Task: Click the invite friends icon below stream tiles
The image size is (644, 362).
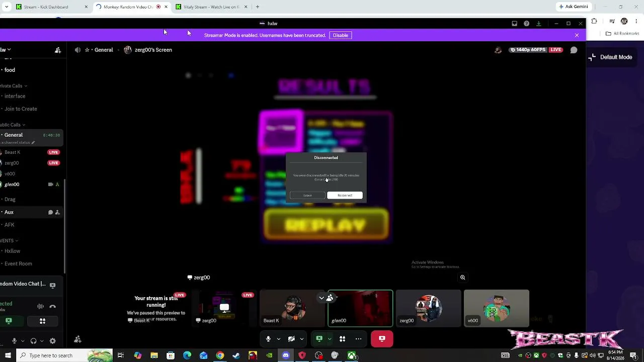Action: [x=77, y=340]
